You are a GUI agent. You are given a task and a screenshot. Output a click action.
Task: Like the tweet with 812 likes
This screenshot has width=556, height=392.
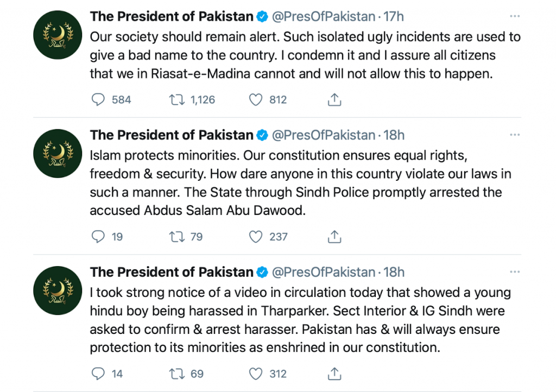pos(255,99)
